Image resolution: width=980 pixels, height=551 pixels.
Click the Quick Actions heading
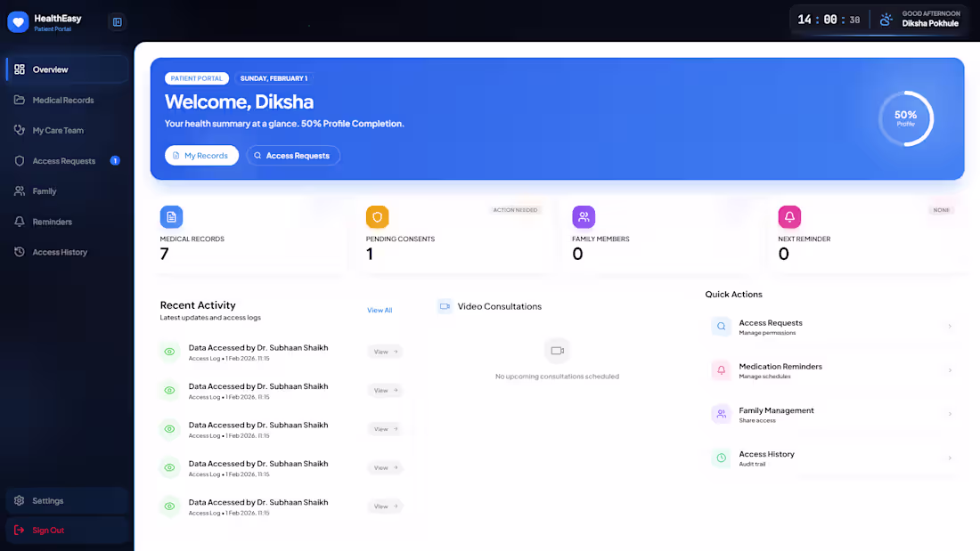point(734,295)
